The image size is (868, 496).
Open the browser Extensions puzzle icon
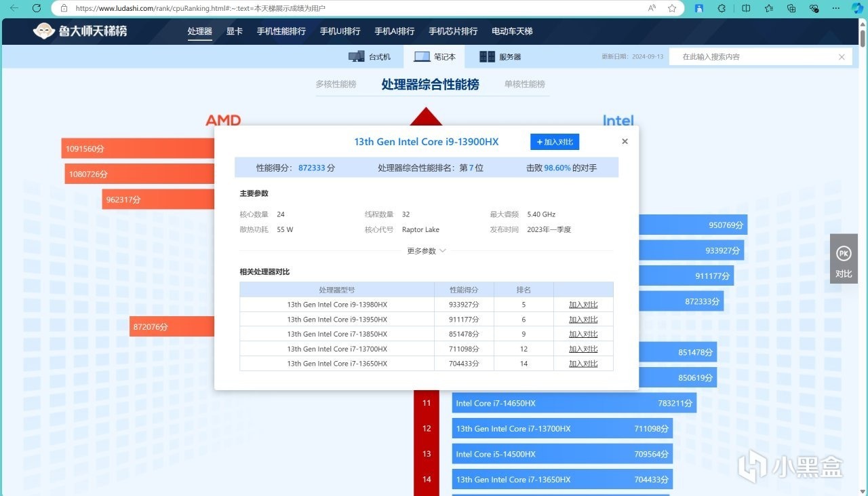pyautogui.click(x=722, y=8)
